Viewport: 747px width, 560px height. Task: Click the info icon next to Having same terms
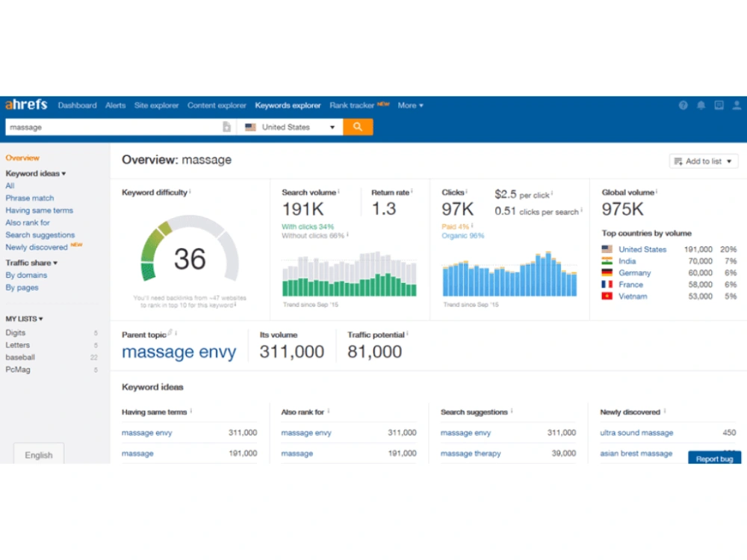click(191, 411)
